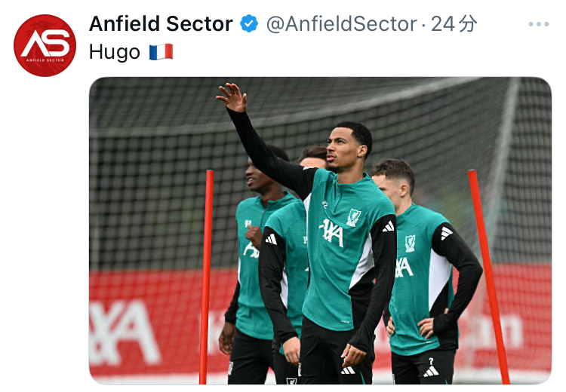
Task: Click the adidas logo on the central player's sleeve
Action: [x=389, y=227]
